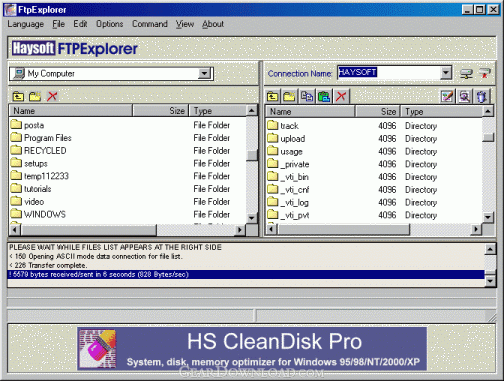
Task: Open the Language menu
Action: (25, 24)
